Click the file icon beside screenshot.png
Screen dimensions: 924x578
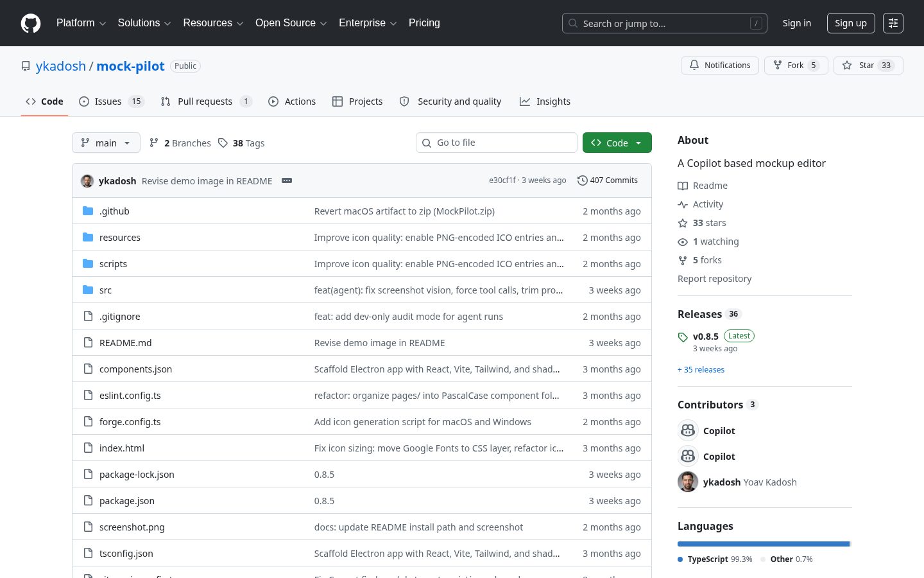pos(88,527)
